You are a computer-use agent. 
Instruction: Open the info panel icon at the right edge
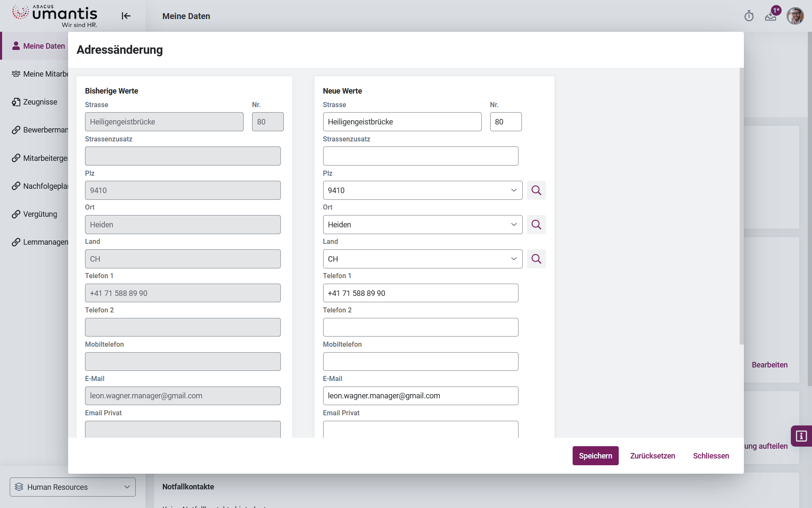point(801,436)
